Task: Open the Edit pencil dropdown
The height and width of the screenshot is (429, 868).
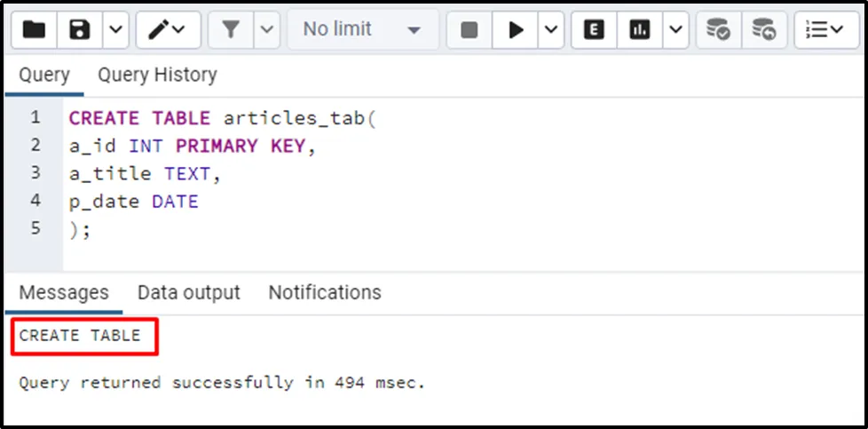Action: click(166, 30)
